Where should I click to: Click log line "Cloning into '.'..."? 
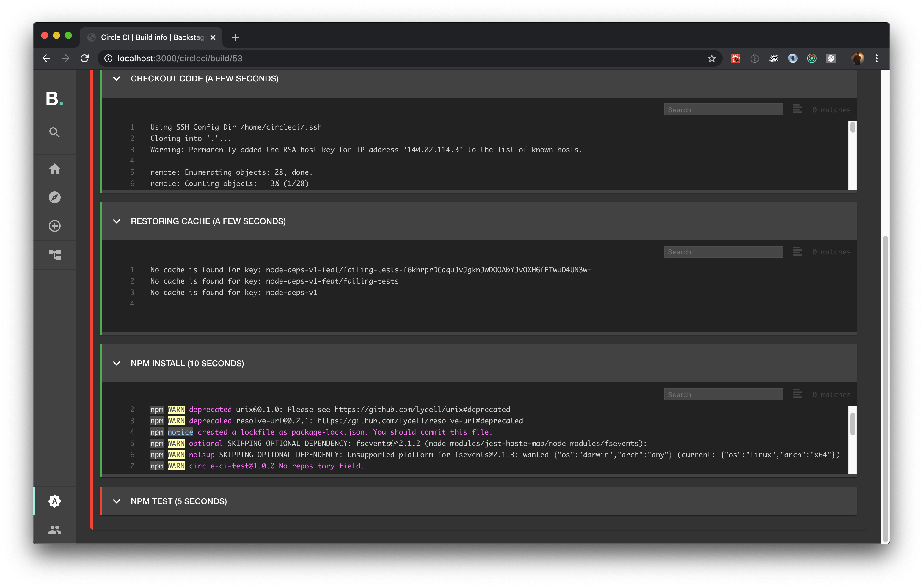(x=191, y=138)
